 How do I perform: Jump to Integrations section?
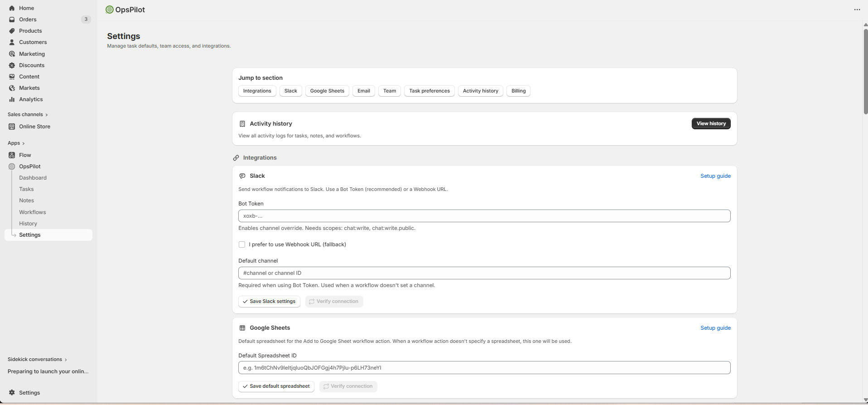tap(257, 91)
